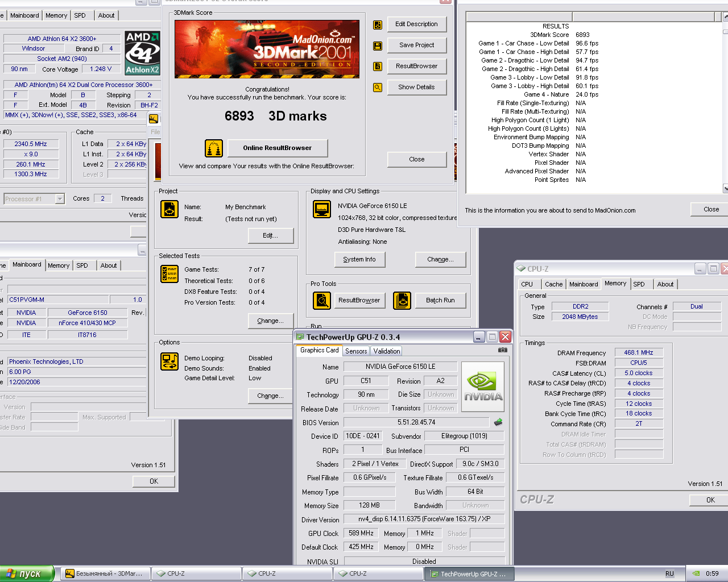The height and width of the screenshot is (582, 728).
Task: Click the DRAM Frequency value 468.1 MHz
Action: coord(639,352)
